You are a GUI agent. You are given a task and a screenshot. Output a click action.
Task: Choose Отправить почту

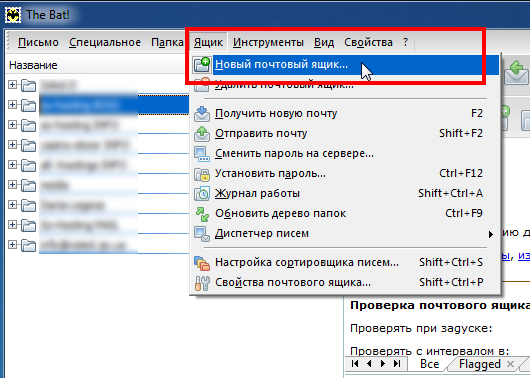coord(345,134)
